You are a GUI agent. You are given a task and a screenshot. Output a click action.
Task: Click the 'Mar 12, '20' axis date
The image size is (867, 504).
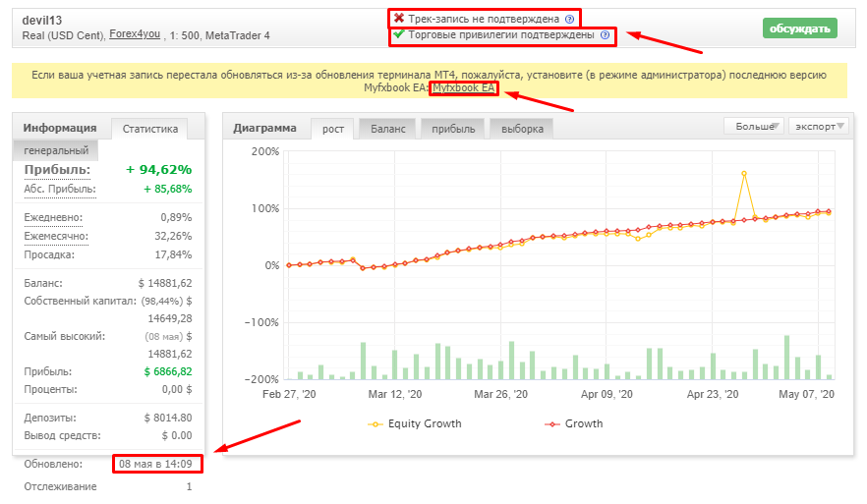(x=395, y=395)
